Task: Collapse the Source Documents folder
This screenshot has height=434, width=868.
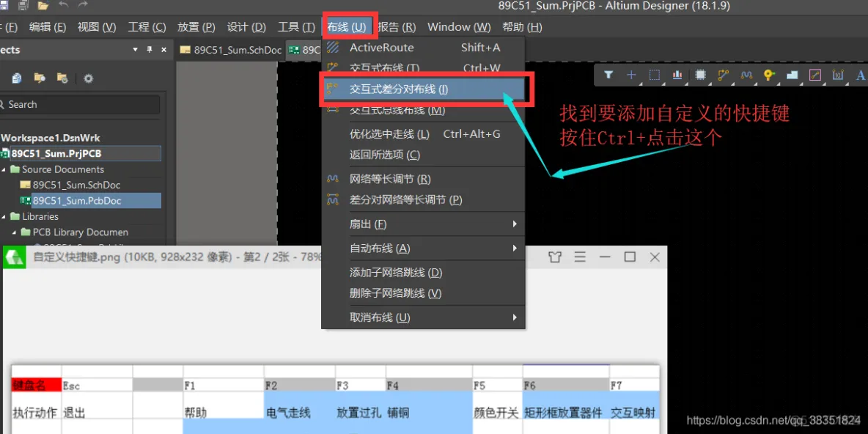Action: [x=4, y=169]
